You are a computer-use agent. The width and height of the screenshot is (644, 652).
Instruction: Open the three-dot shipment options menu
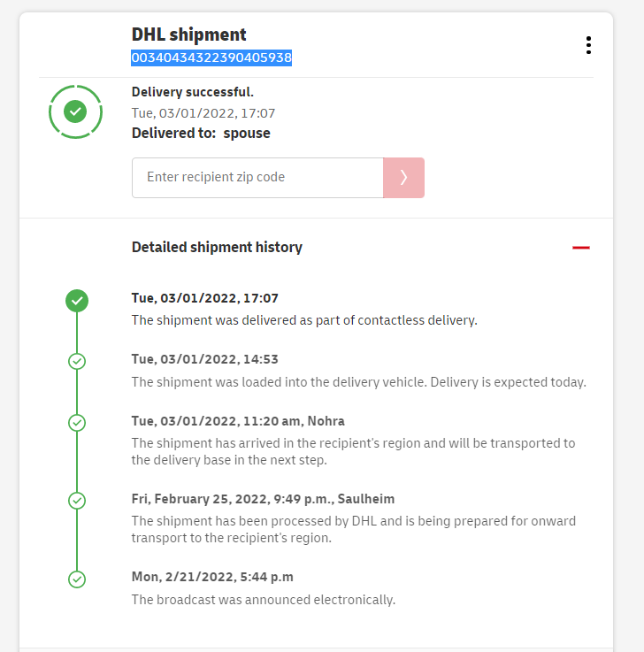click(588, 46)
